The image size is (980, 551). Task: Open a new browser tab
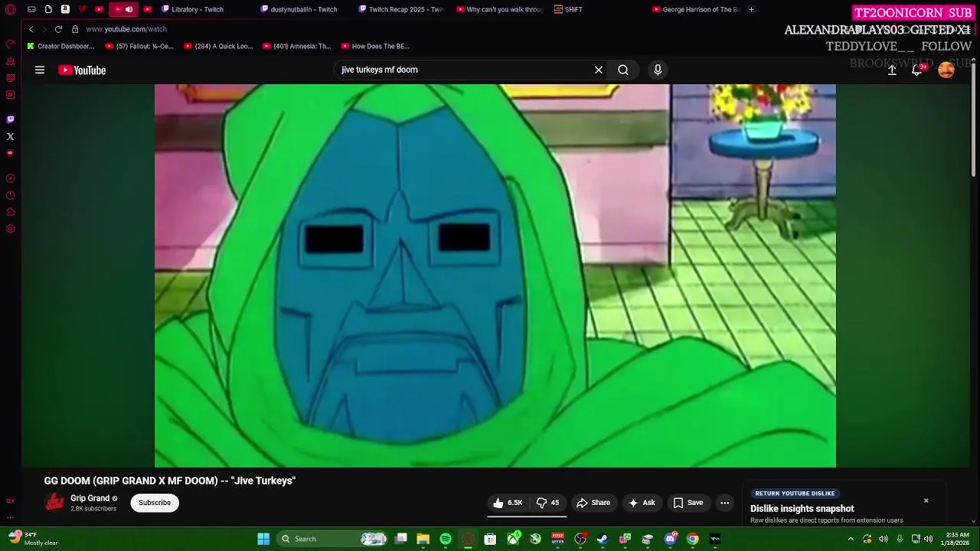click(x=751, y=9)
